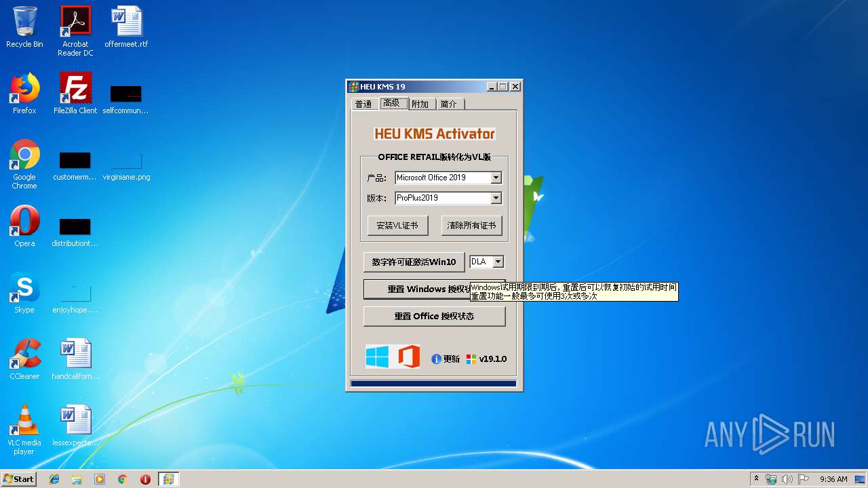Open the Start menu
Image resolution: width=868 pixels, height=488 pixels.
pos(19,479)
